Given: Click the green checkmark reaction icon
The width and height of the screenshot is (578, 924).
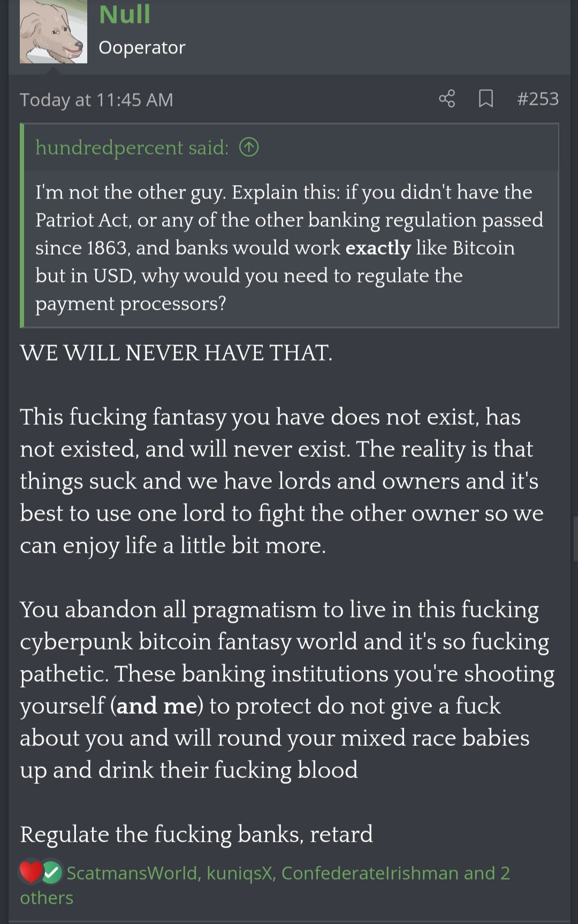Looking at the screenshot, I should 52,873.
